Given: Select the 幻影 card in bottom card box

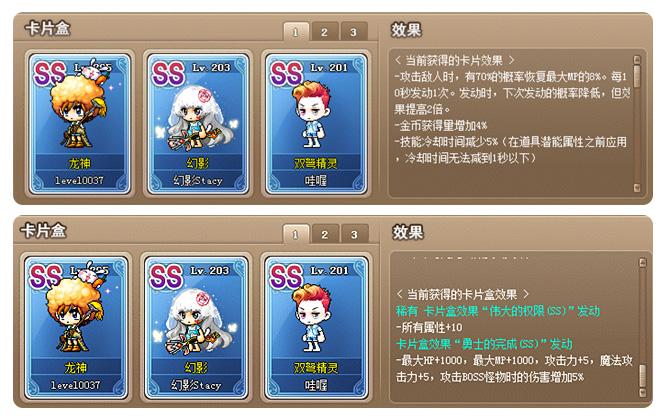Looking at the screenshot, I should coord(196,328).
